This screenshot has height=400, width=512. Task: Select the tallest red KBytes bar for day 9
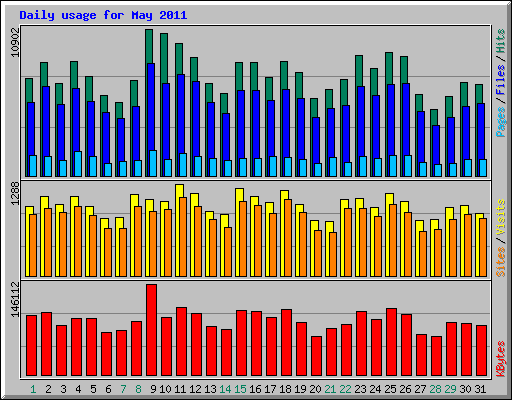[x=152, y=330]
